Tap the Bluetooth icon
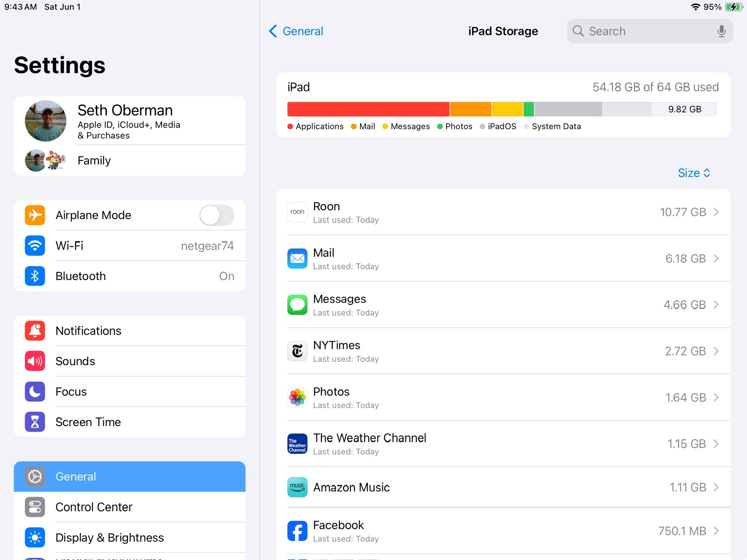The height and width of the screenshot is (560, 747). coord(35,276)
